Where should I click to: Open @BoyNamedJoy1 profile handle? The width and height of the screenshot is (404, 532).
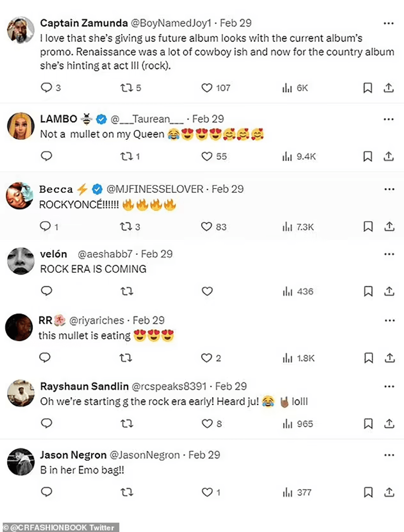(171, 23)
